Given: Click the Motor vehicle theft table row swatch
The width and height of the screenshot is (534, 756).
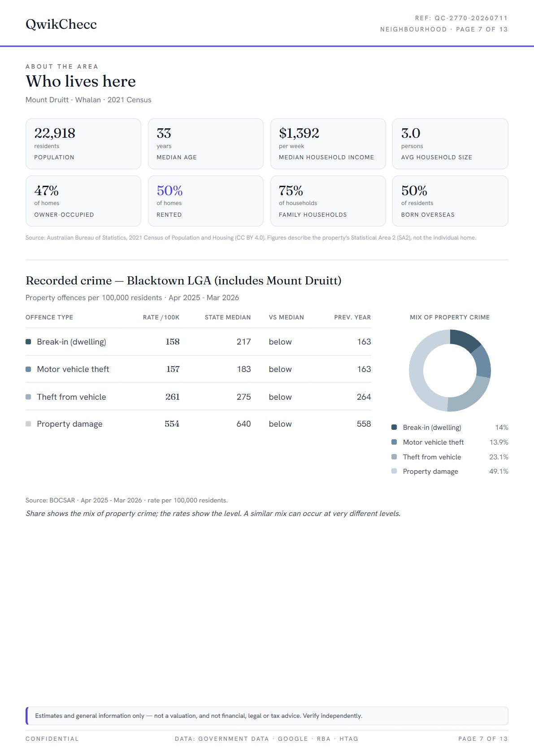Looking at the screenshot, I should 28,369.
